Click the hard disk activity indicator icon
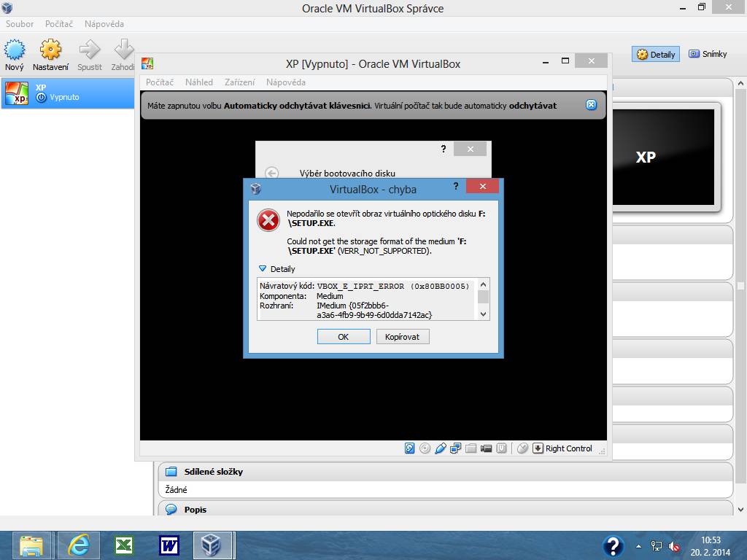This screenshot has width=747, height=560. point(410,448)
